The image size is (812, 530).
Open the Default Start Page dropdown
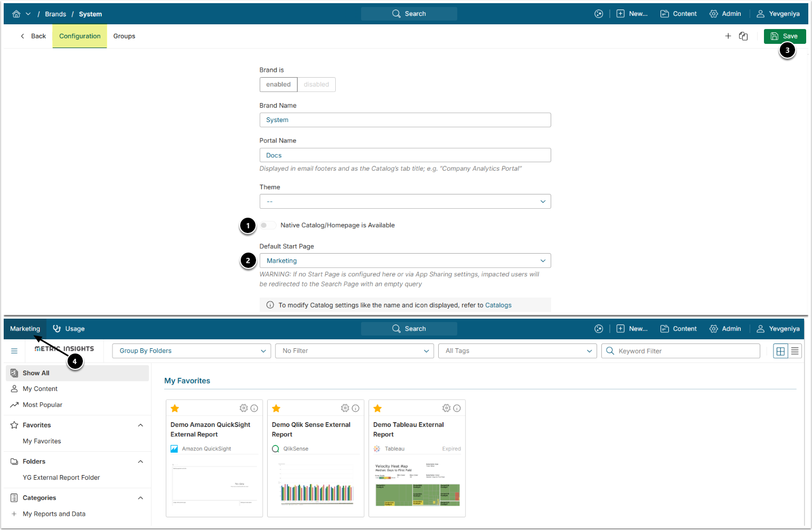click(x=405, y=261)
